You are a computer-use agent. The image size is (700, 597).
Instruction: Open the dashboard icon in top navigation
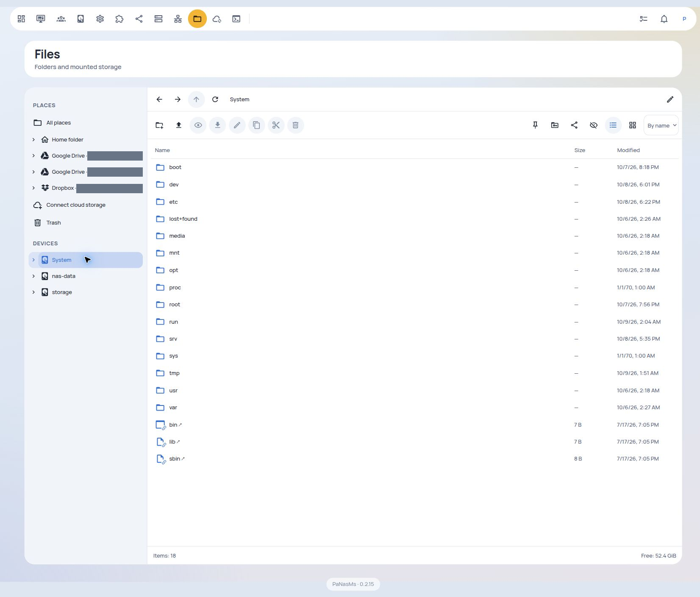21,19
